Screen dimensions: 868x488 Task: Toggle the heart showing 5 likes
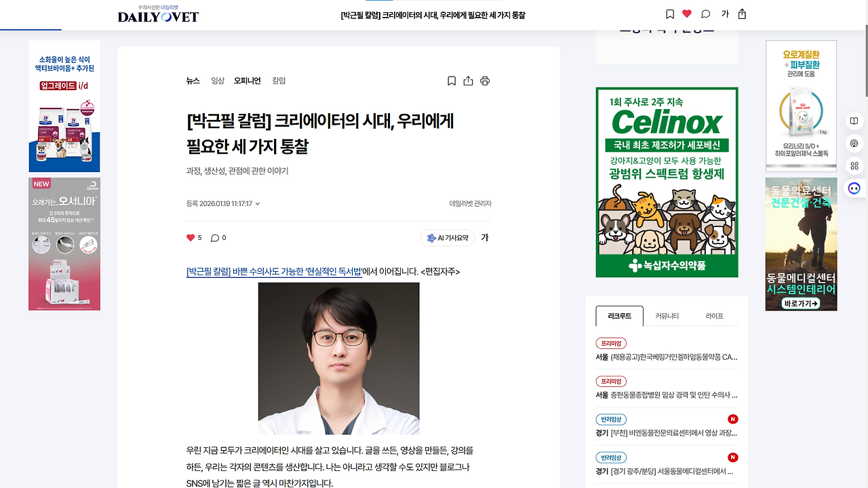click(x=194, y=238)
